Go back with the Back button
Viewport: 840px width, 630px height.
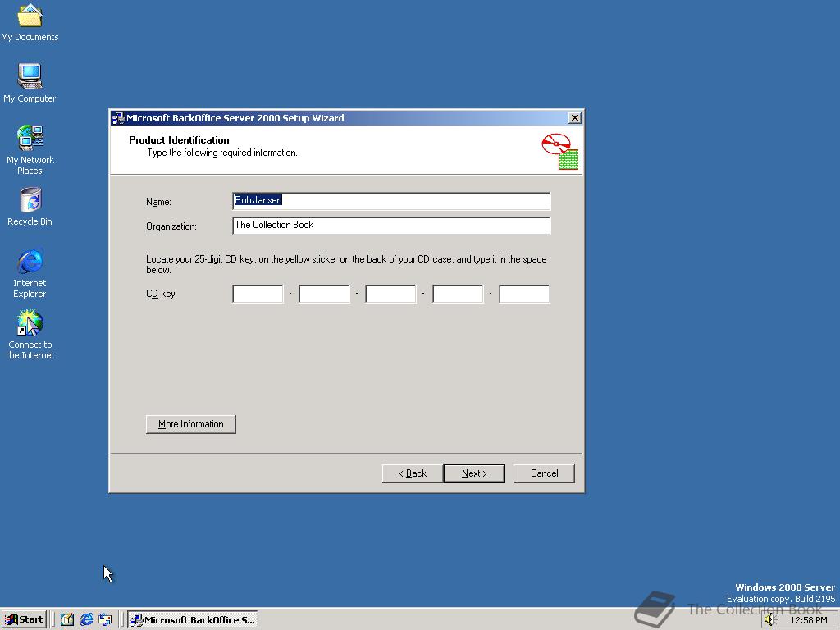coord(413,473)
